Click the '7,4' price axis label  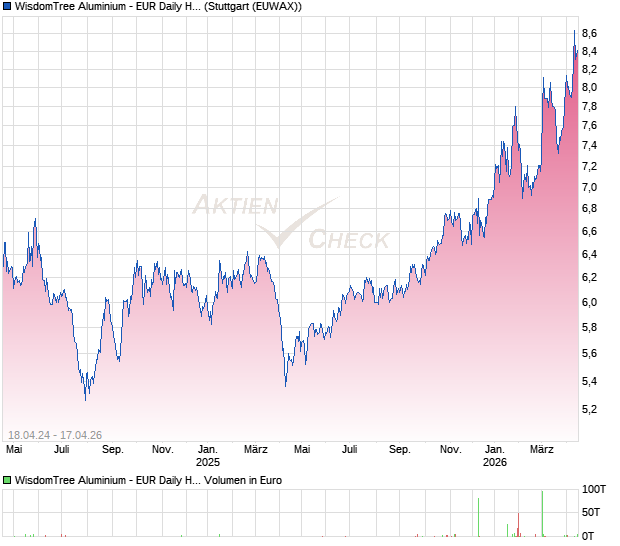589,146
